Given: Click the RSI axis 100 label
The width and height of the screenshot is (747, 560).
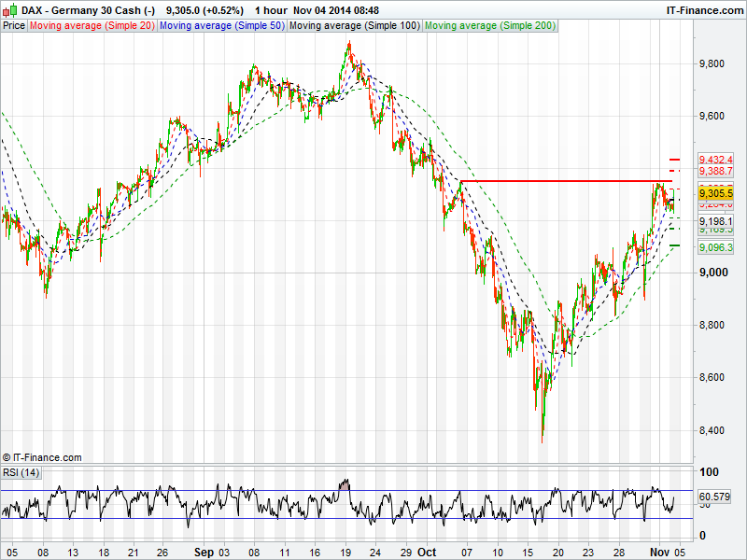Looking at the screenshot, I should (x=709, y=472).
